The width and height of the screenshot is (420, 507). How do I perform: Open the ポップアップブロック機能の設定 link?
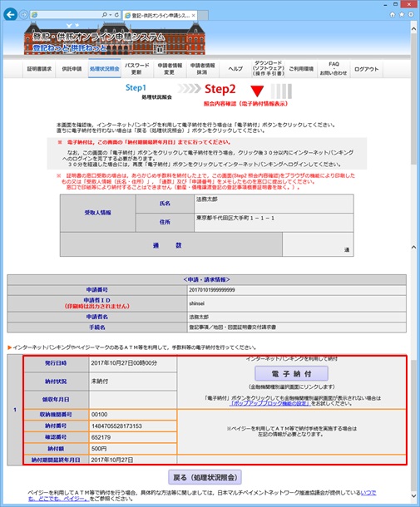tap(270, 404)
